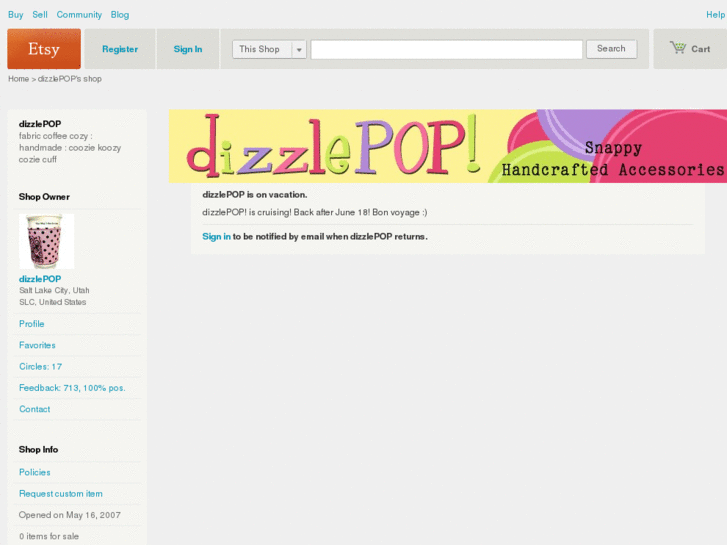Click dizzlePOP's shop breadcrumb text

tap(70, 79)
